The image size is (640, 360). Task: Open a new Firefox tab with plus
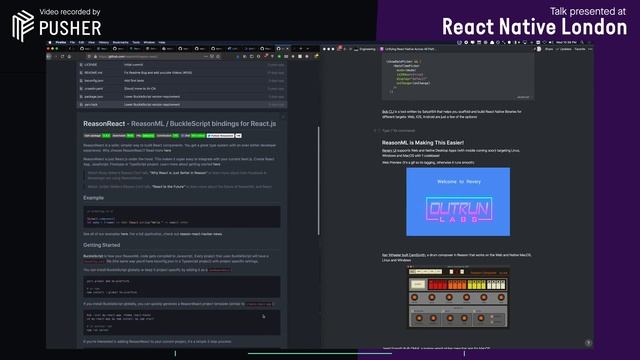[301, 49]
